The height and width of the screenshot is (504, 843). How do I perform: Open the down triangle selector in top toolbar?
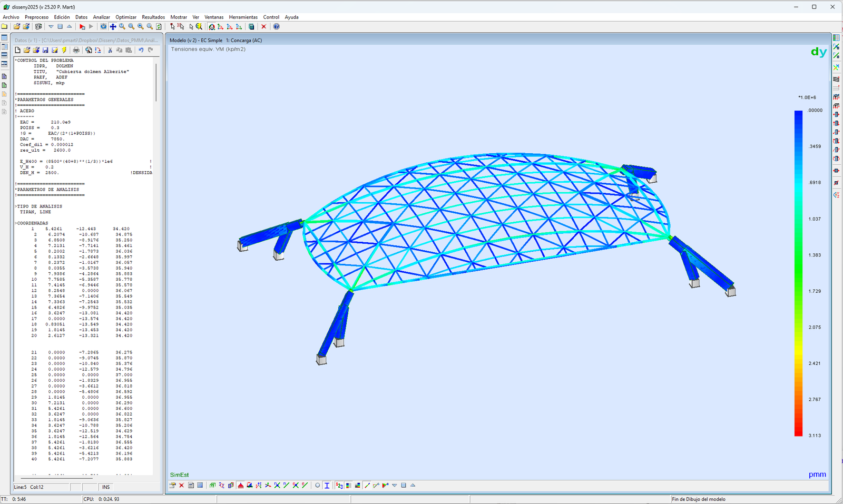(x=51, y=26)
